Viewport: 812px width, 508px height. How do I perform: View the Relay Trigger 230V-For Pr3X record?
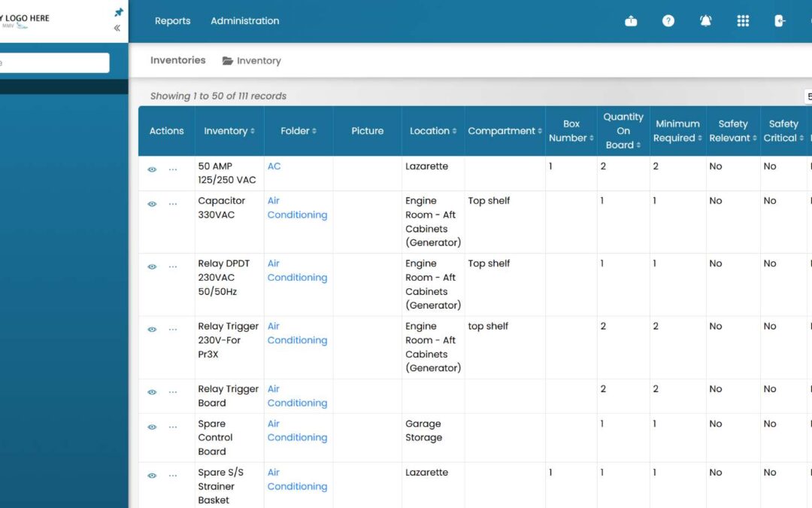[152, 329]
